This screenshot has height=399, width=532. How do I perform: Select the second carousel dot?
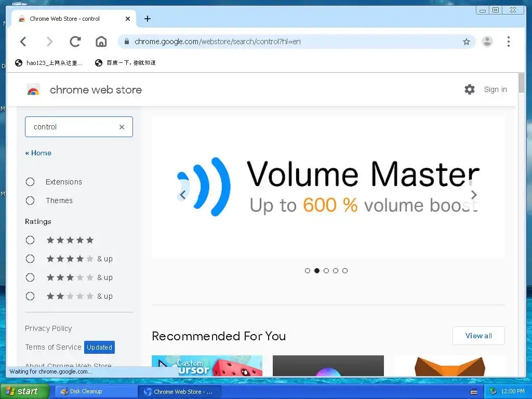pos(317,271)
